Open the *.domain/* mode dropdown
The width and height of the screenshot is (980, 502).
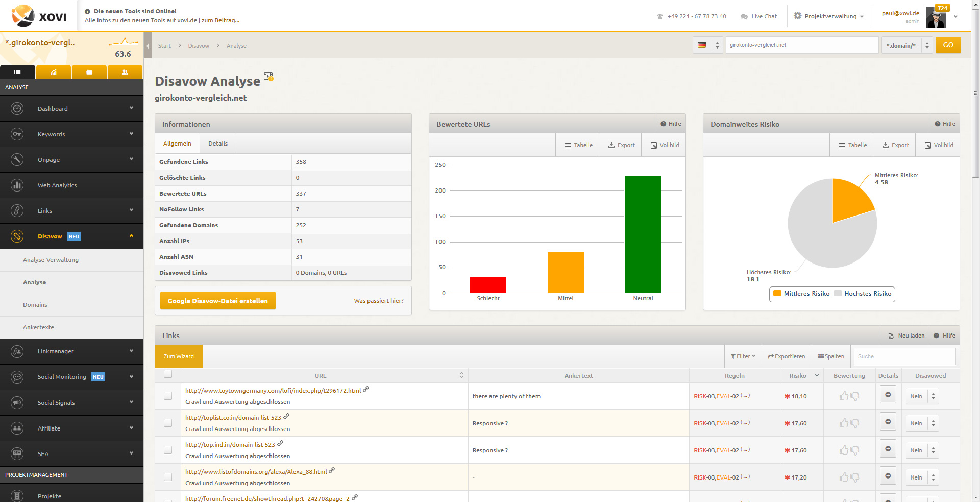(907, 45)
